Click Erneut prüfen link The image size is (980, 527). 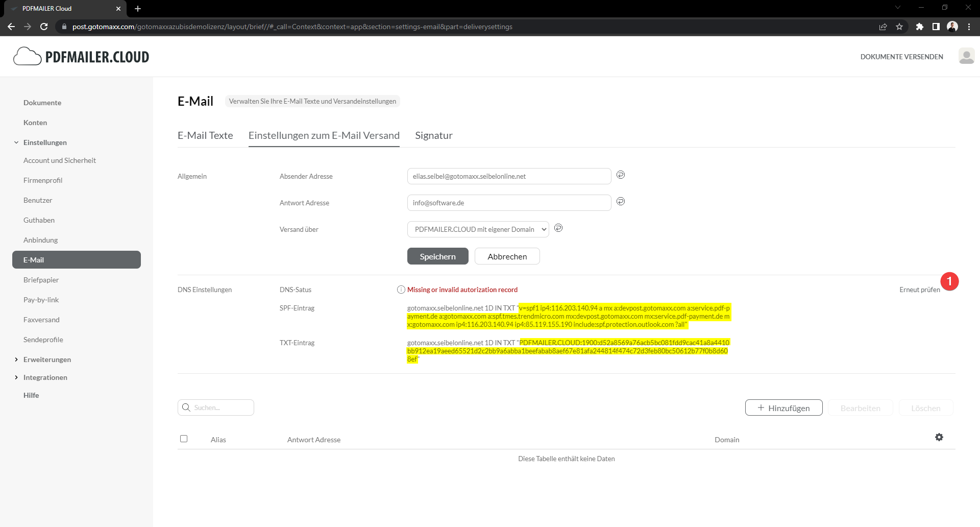(x=920, y=290)
